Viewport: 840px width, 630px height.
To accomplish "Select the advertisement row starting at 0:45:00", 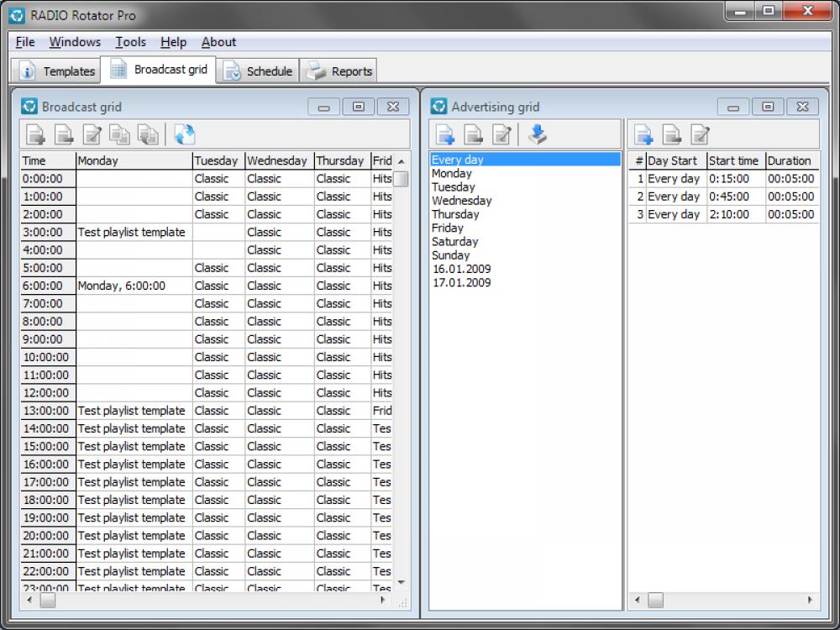I will pyautogui.click(x=722, y=196).
